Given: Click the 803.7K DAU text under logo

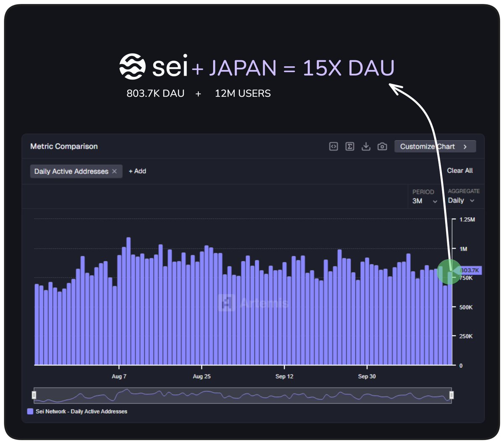Looking at the screenshot, I should 155,94.
